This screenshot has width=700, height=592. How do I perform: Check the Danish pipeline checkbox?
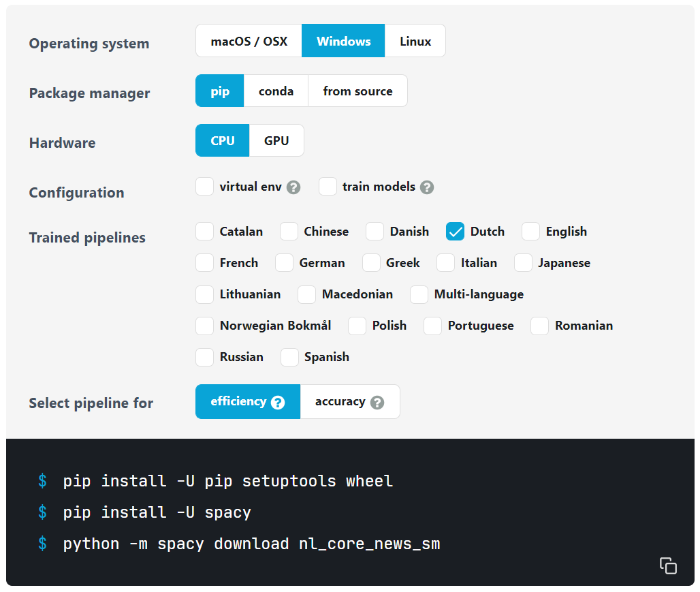point(375,232)
